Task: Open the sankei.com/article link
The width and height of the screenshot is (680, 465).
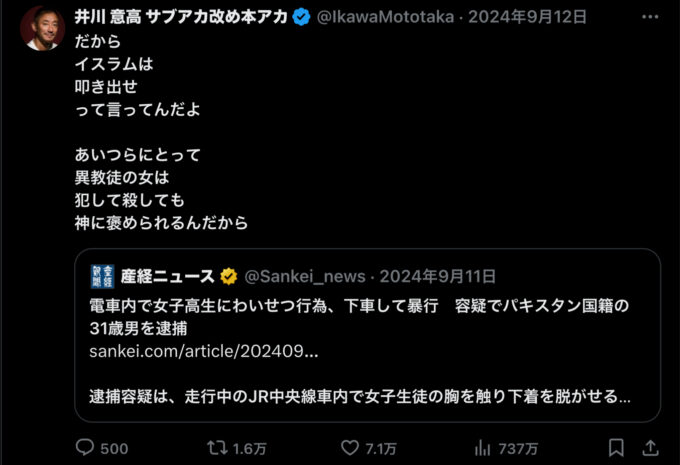Action: (204, 351)
